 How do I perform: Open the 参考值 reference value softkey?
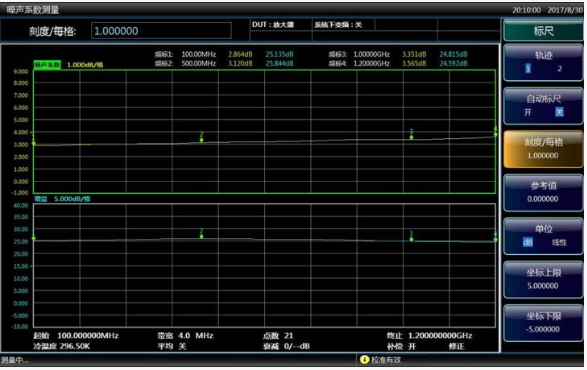click(543, 192)
